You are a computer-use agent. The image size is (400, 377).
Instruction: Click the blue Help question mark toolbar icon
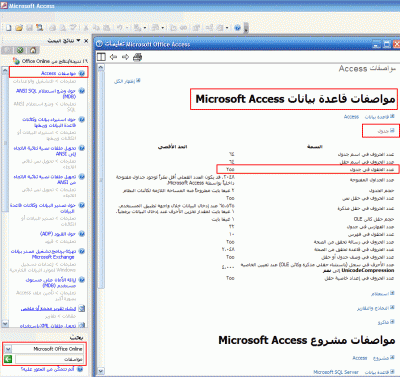click(237, 28)
